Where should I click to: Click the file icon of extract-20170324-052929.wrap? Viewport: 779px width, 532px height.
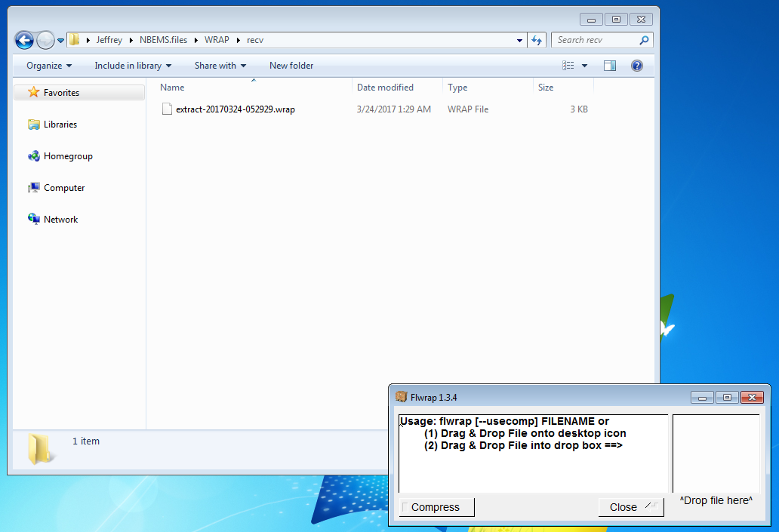(x=167, y=109)
